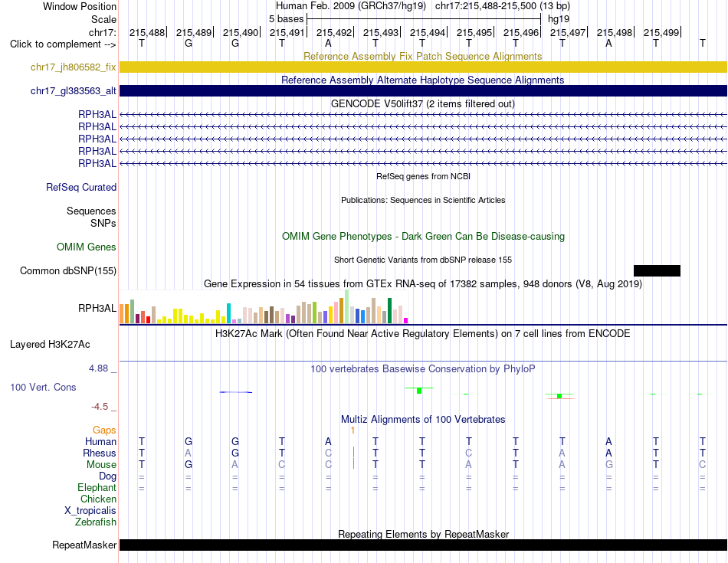
Task: Open 'Reference Assembly Alternate Haplotype Sequence Alignments' title
Action: coord(422,80)
